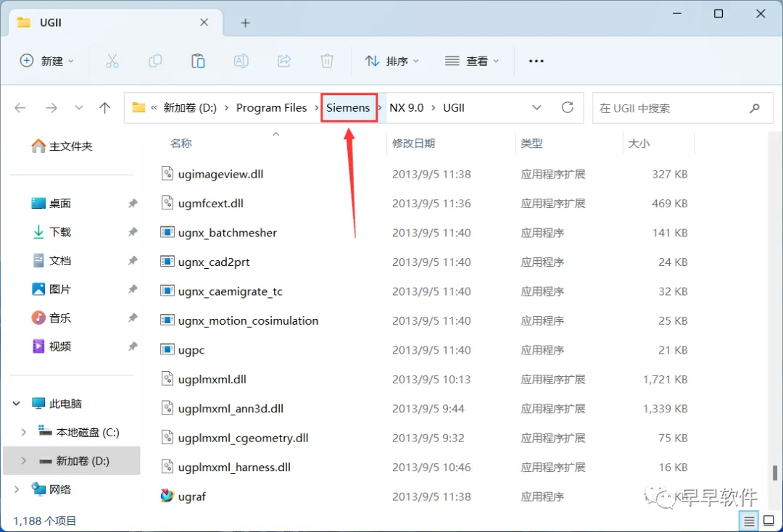Select file ugplmxml_cgeometry.dll
The width and height of the screenshot is (783, 532).
(243, 438)
